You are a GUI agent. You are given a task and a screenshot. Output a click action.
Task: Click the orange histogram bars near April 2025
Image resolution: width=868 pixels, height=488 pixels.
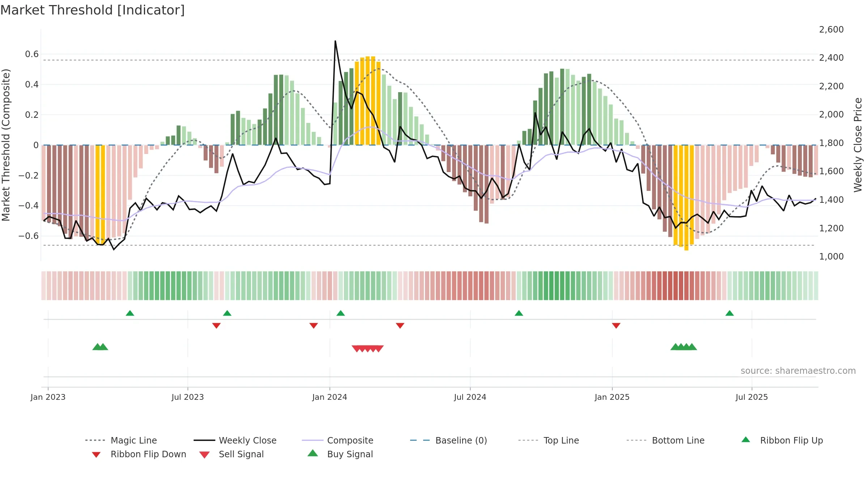pos(684,197)
